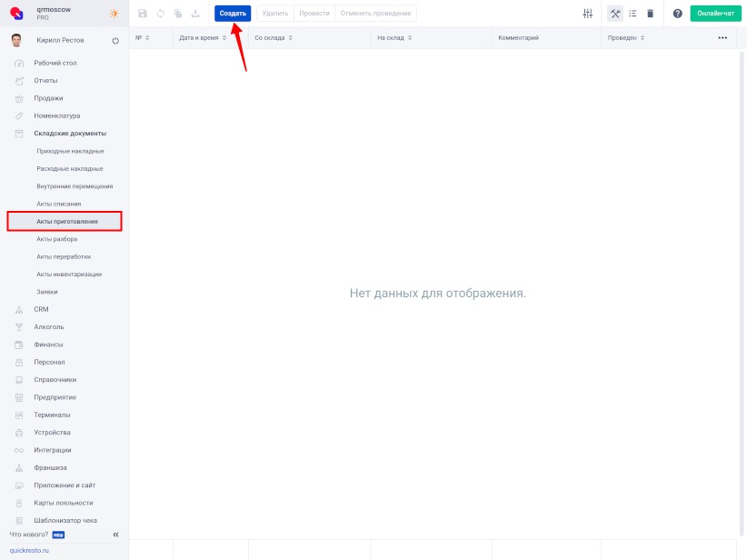747x560 pixels.
Task: Open the filter sliders icon
Action: pos(588,14)
